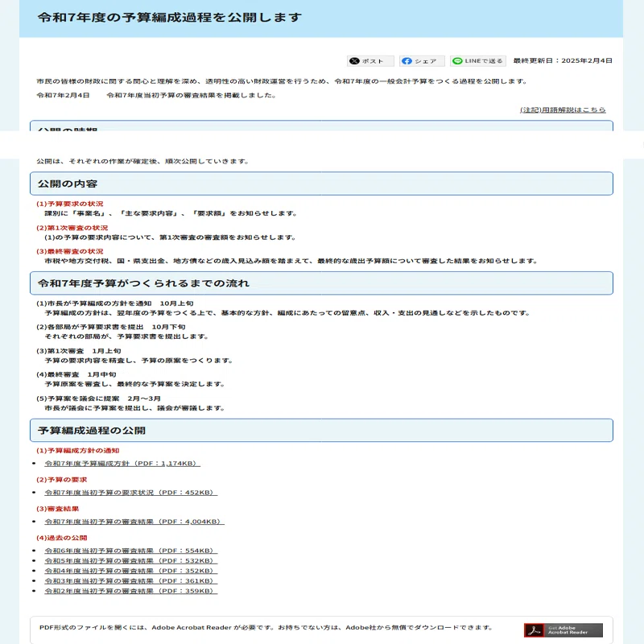
Task: Click the (5)予算案を議会に提案 line
Action: click(x=98, y=398)
